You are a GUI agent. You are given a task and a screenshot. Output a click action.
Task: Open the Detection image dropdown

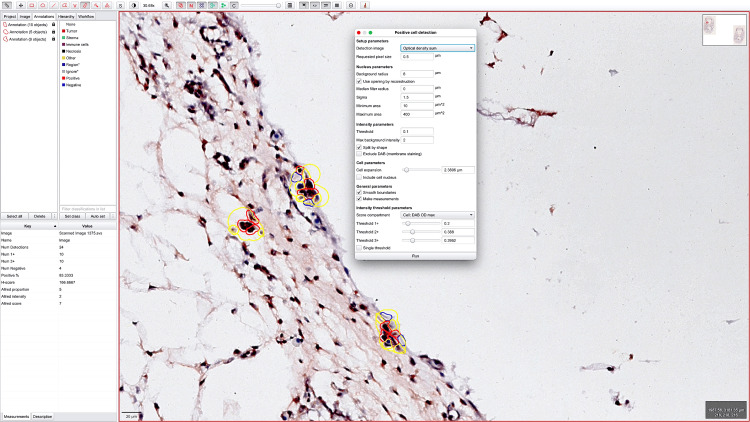[437, 48]
